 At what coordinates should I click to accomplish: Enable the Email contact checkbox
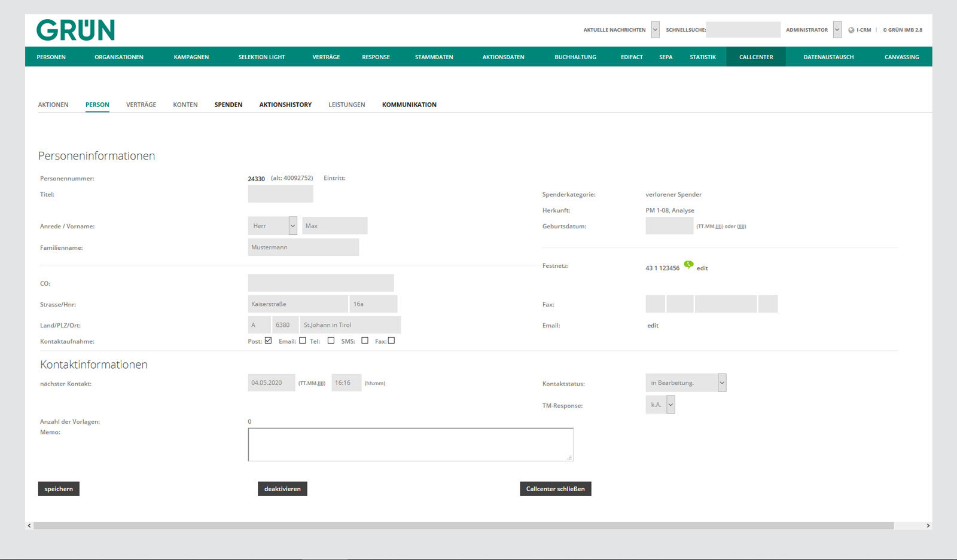pyautogui.click(x=303, y=341)
